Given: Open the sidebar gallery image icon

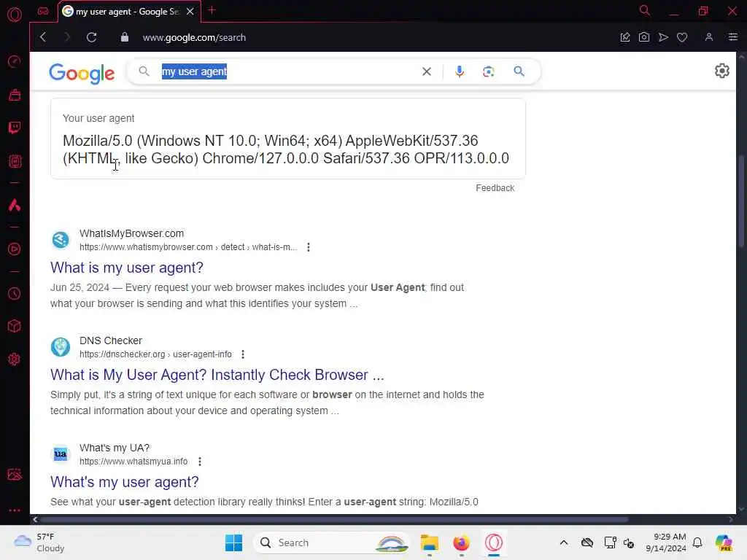Looking at the screenshot, I should 15,474.
